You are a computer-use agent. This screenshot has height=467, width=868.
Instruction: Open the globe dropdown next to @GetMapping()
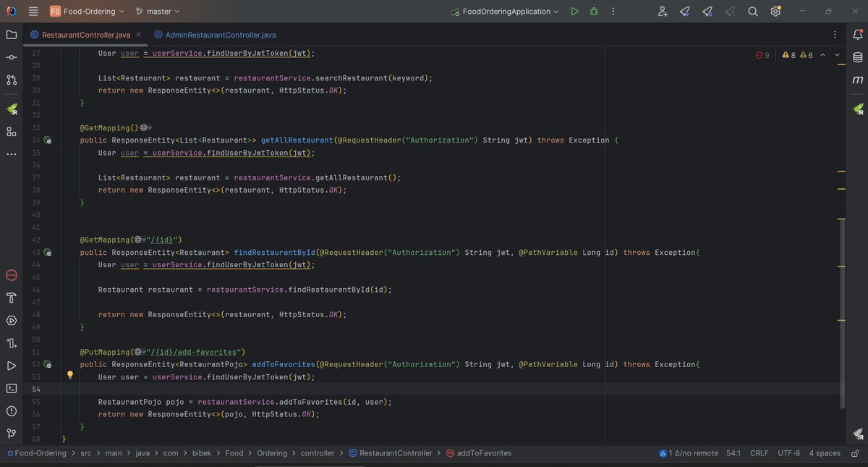pyautogui.click(x=145, y=127)
